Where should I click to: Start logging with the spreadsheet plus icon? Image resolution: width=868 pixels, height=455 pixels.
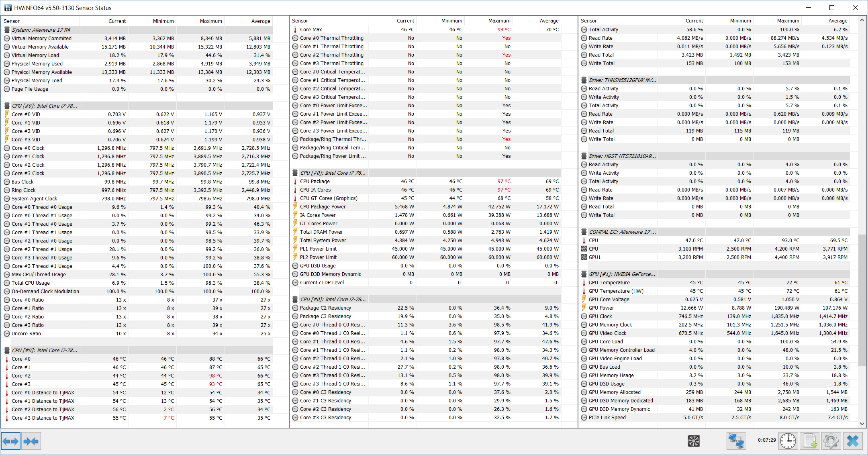tap(809, 441)
